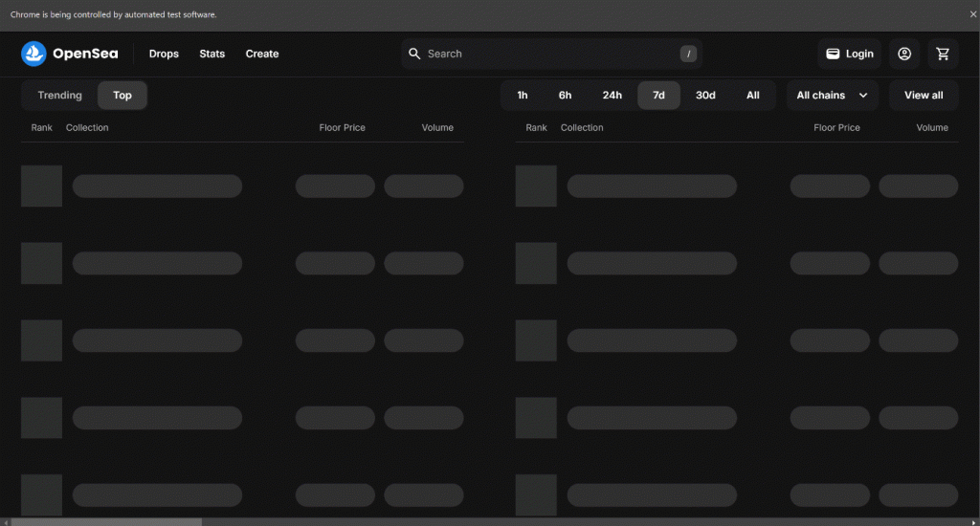Switch to the Trending tab
This screenshot has width=980, height=526.
(x=59, y=96)
